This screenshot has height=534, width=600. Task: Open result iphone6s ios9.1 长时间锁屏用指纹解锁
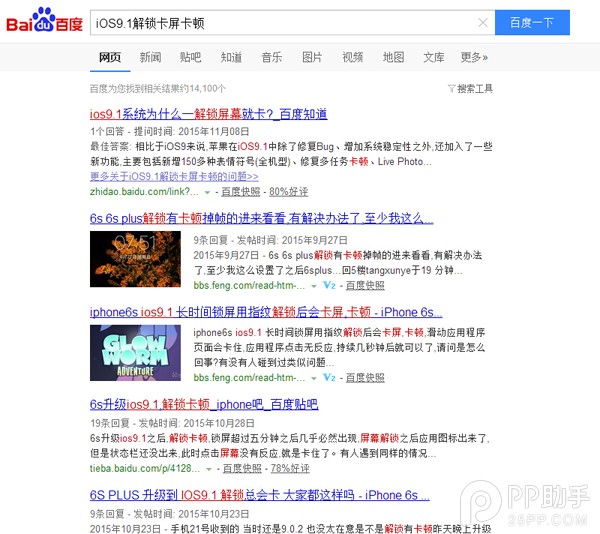pos(266,313)
